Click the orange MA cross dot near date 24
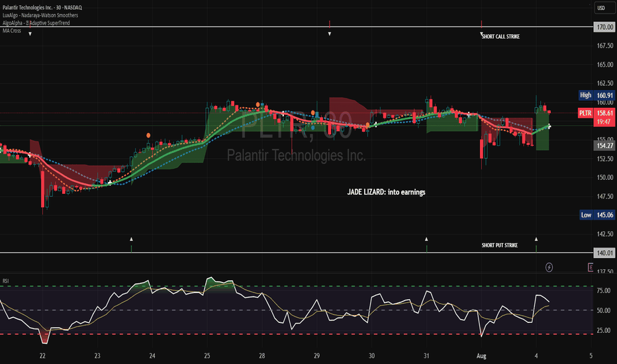 (x=148, y=136)
